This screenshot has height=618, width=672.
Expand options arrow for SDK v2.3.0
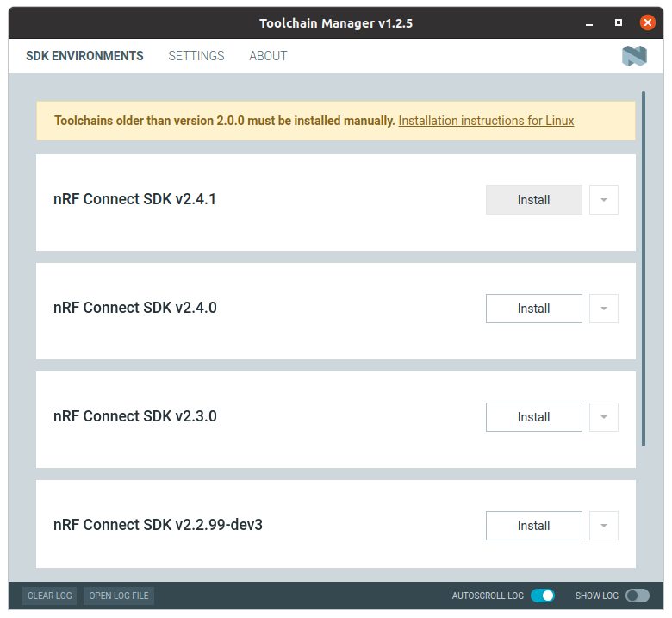coord(604,417)
